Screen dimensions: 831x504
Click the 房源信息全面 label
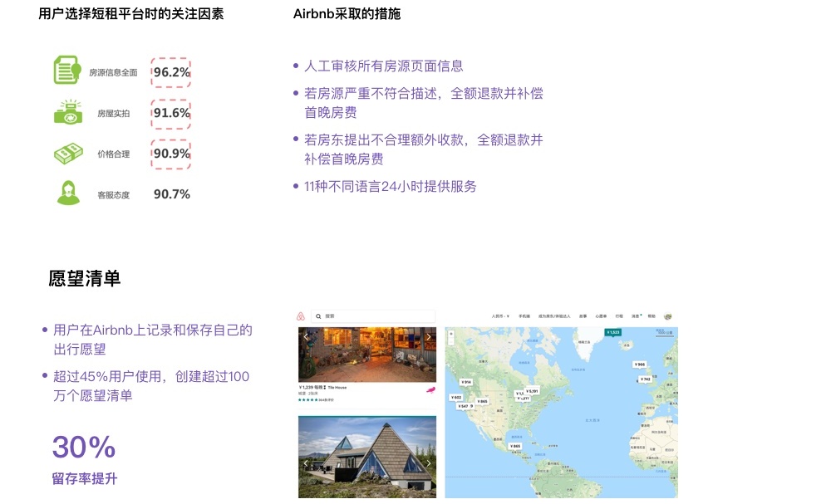[113, 72]
